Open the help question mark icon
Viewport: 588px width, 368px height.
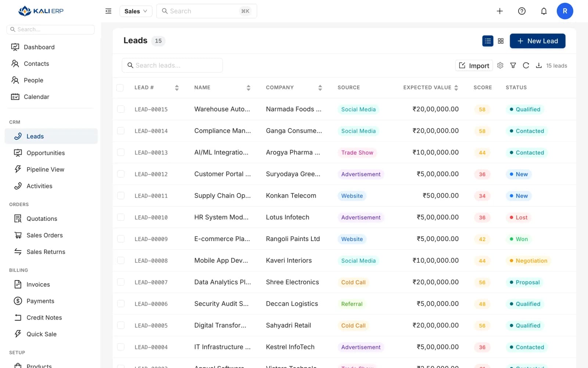[522, 11]
